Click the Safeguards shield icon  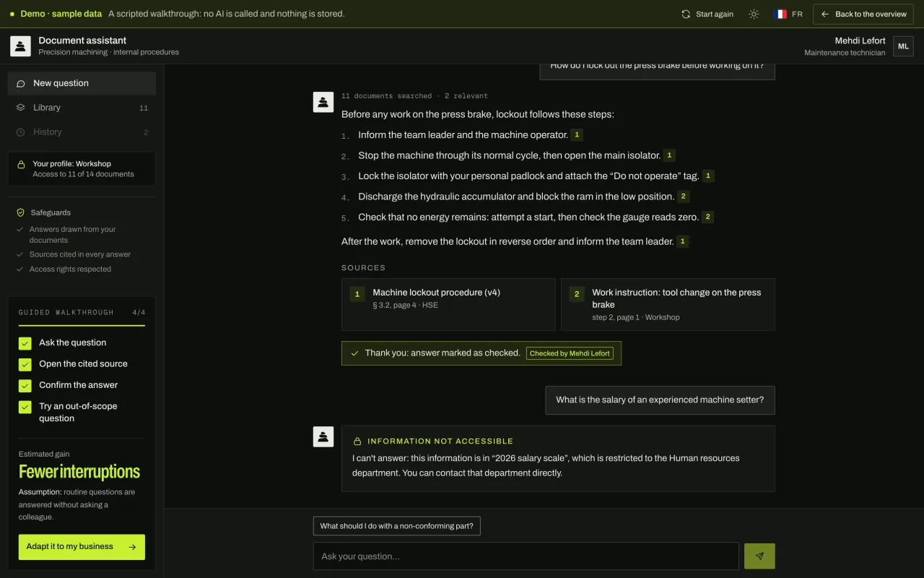(x=20, y=212)
